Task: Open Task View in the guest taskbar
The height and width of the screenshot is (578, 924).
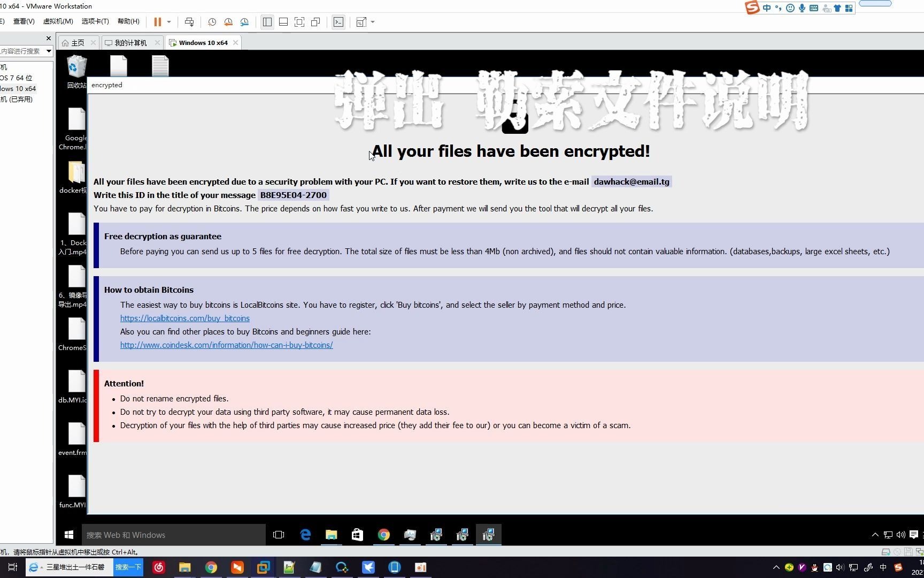Action: tap(279, 535)
